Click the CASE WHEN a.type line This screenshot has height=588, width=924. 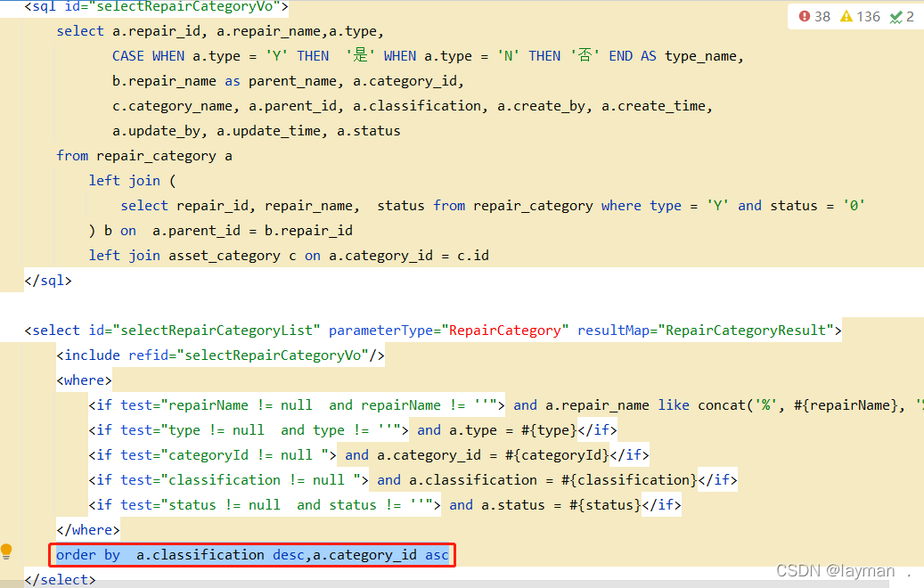point(428,56)
